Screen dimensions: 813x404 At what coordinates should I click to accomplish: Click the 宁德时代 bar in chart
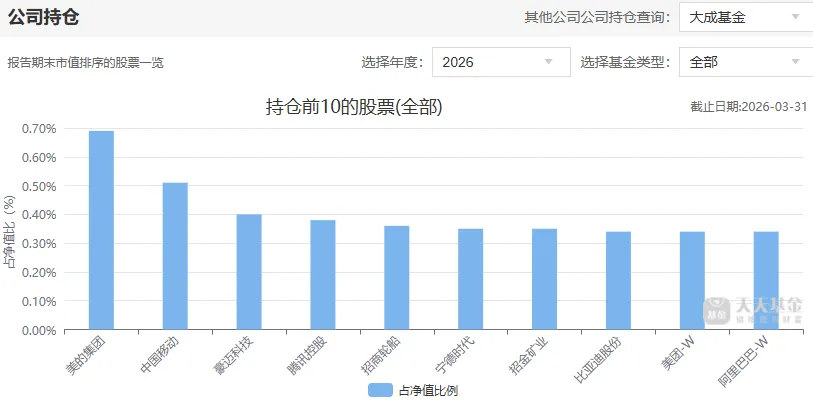470,279
